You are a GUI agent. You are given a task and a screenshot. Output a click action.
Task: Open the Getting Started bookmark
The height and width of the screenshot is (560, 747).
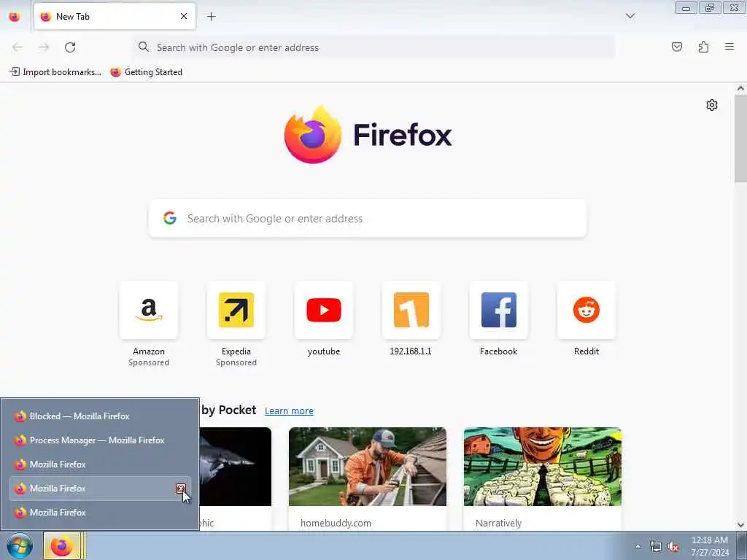point(146,72)
